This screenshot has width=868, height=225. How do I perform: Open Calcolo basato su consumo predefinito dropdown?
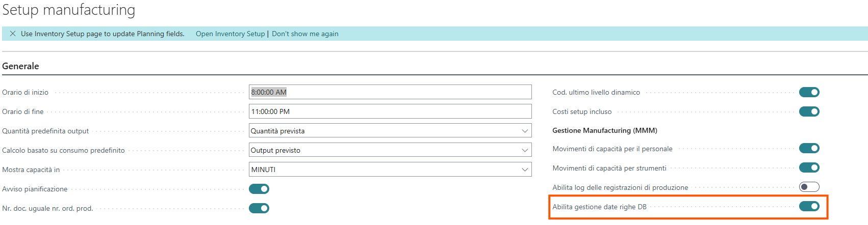coord(525,150)
